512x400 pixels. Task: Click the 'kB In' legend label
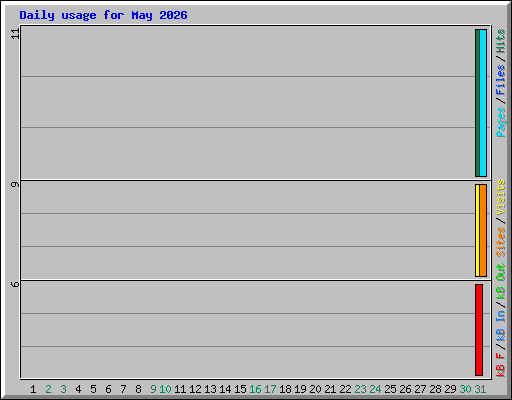(501, 326)
